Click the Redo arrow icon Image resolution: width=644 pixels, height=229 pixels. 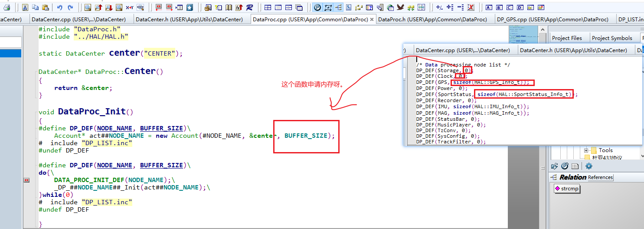70,7
